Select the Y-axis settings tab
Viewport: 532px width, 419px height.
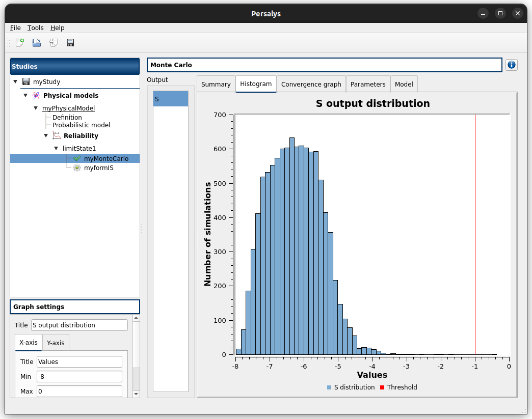pos(56,343)
